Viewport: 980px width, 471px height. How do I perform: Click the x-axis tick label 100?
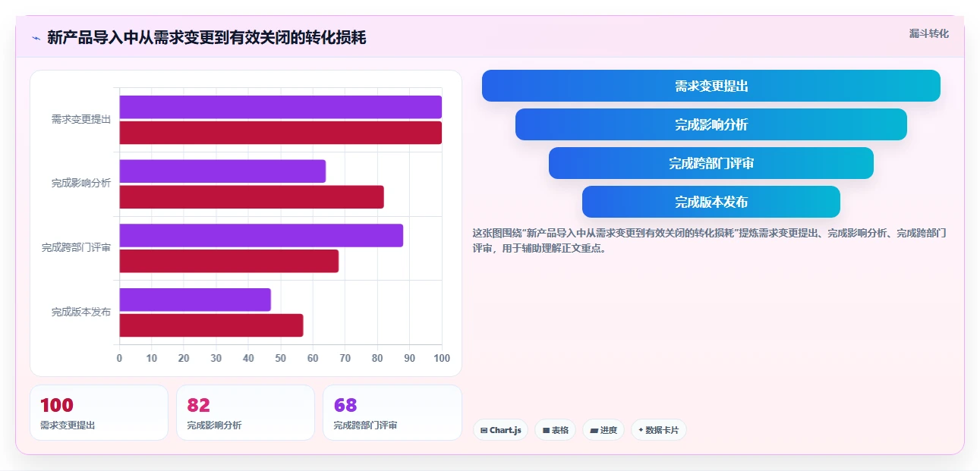[x=442, y=358]
